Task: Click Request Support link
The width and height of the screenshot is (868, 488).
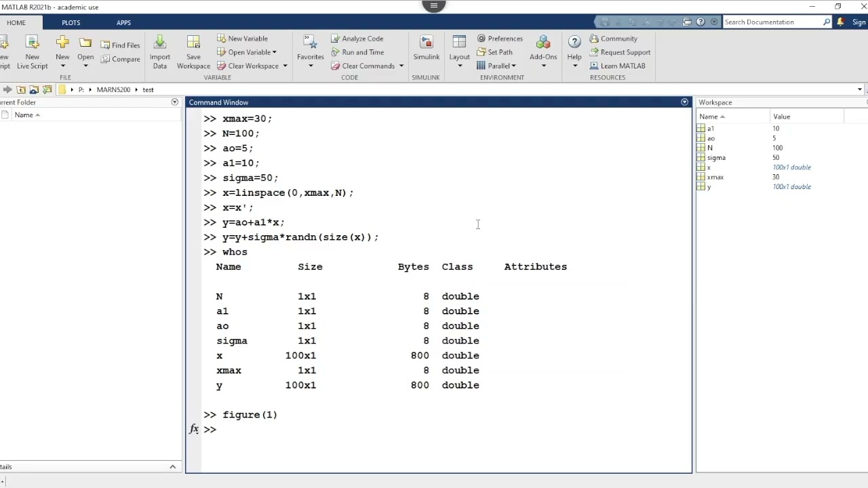Action: pos(620,52)
